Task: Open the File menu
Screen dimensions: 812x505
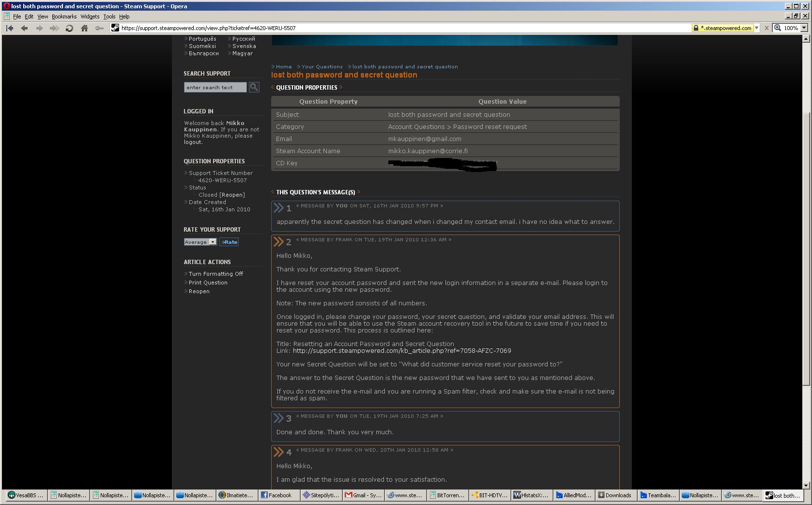Action: (x=17, y=16)
